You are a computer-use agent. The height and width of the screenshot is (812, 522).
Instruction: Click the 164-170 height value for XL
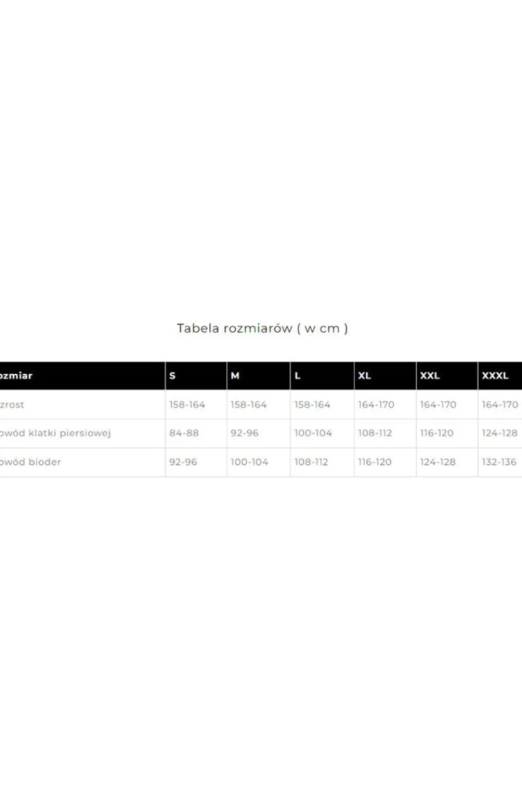[376, 405]
